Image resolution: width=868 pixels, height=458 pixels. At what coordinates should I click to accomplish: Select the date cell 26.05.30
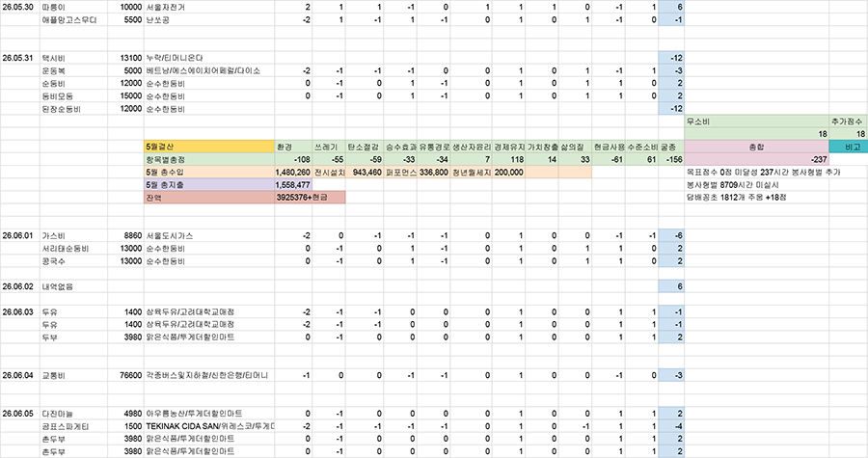20,7
